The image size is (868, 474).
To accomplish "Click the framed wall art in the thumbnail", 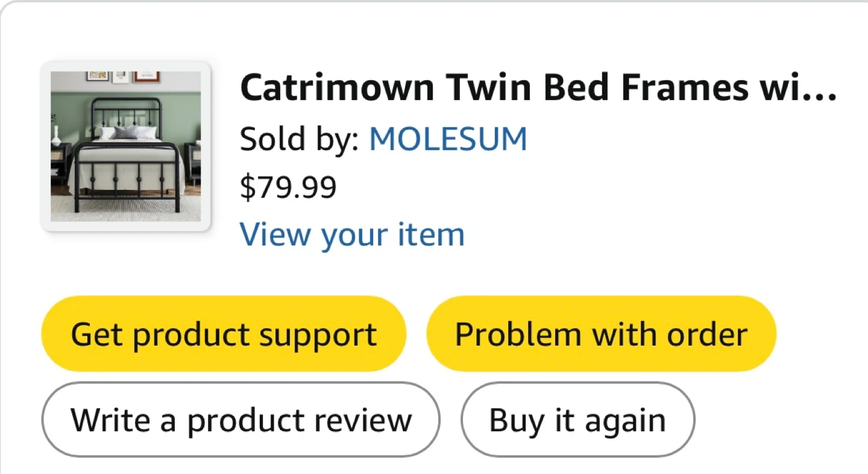I will coord(146,76).
